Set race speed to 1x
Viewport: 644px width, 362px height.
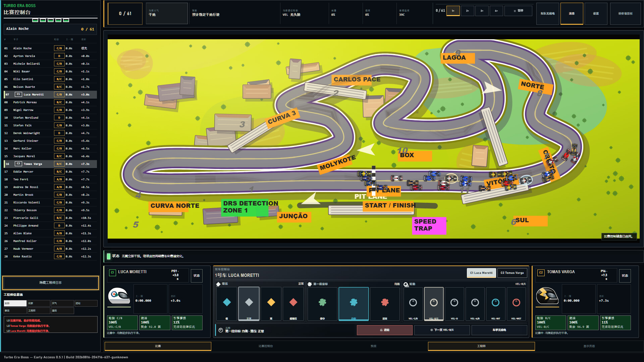[453, 11]
